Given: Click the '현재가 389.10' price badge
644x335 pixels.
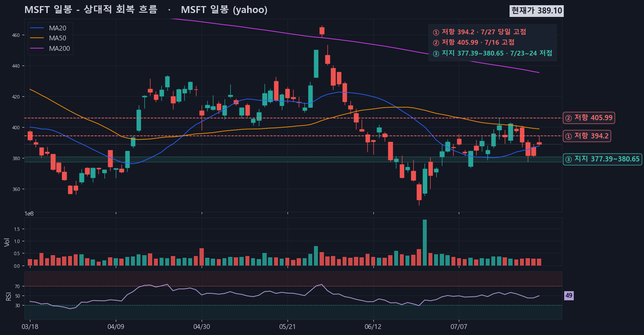Looking at the screenshot, I should click(x=537, y=11).
